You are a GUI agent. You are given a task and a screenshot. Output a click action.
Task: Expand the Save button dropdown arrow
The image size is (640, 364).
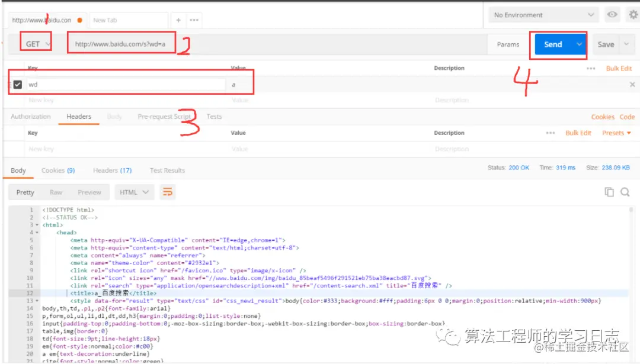[x=626, y=44]
